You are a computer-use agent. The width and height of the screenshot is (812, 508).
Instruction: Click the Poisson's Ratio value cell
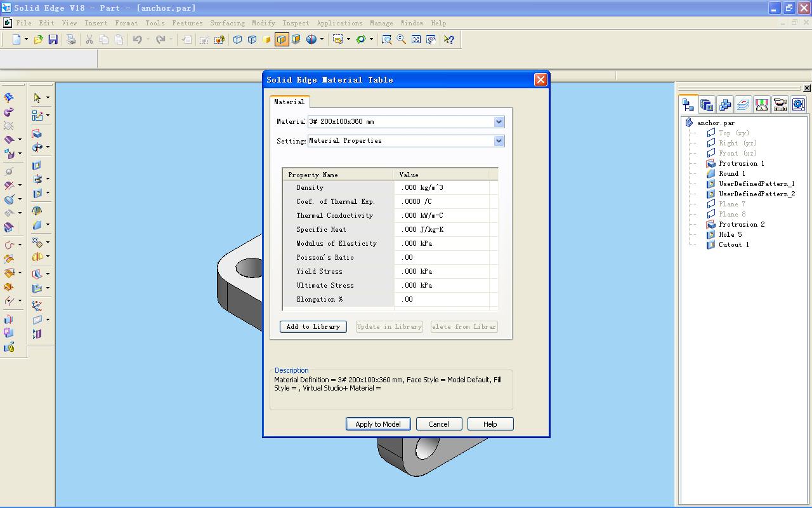[x=442, y=258]
